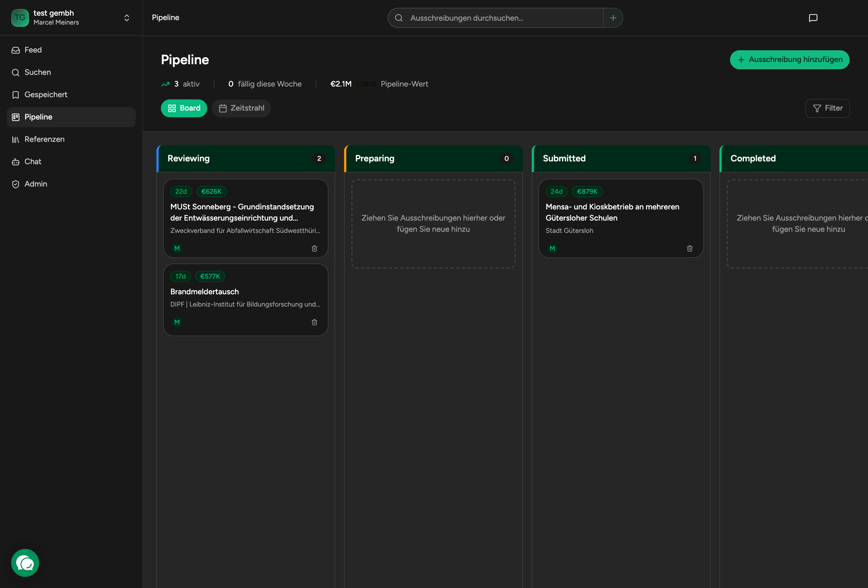Click Ausschreibung hinzufügen button
The height and width of the screenshot is (588, 868).
789,60
